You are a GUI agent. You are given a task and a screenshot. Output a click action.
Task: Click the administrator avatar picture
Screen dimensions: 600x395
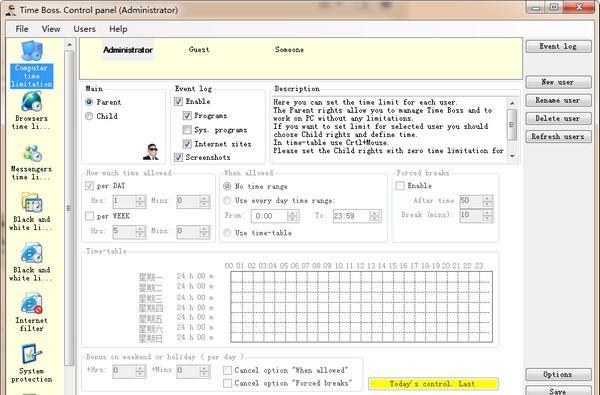coord(151,152)
